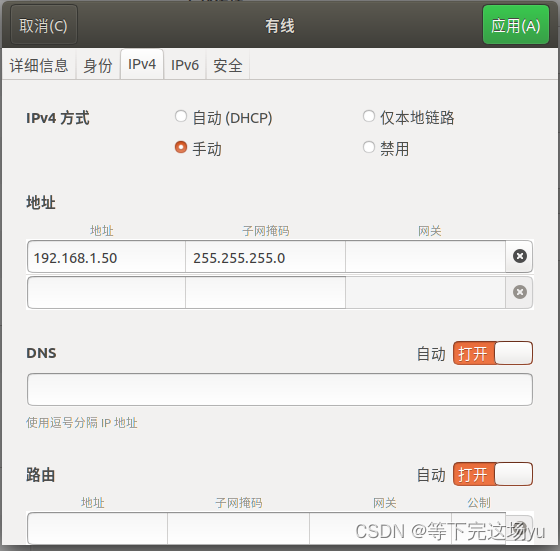Switch to the IPv6 tab

tap(185, 65)
